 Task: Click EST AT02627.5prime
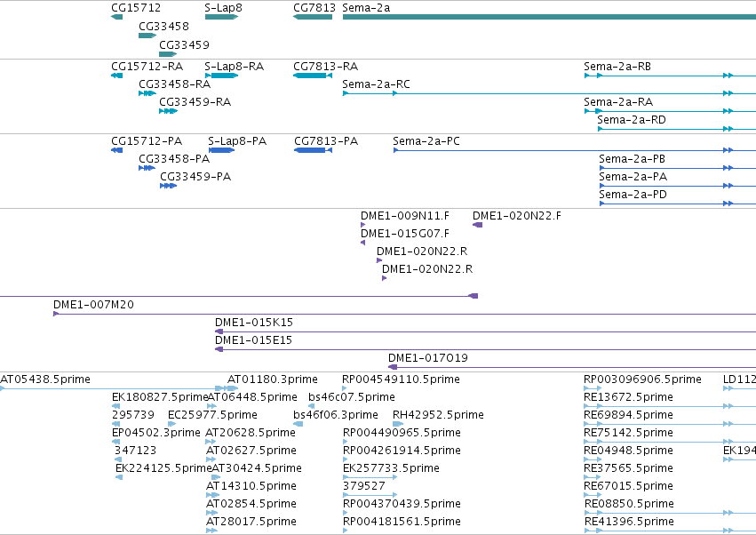click(x=251, y=451)
